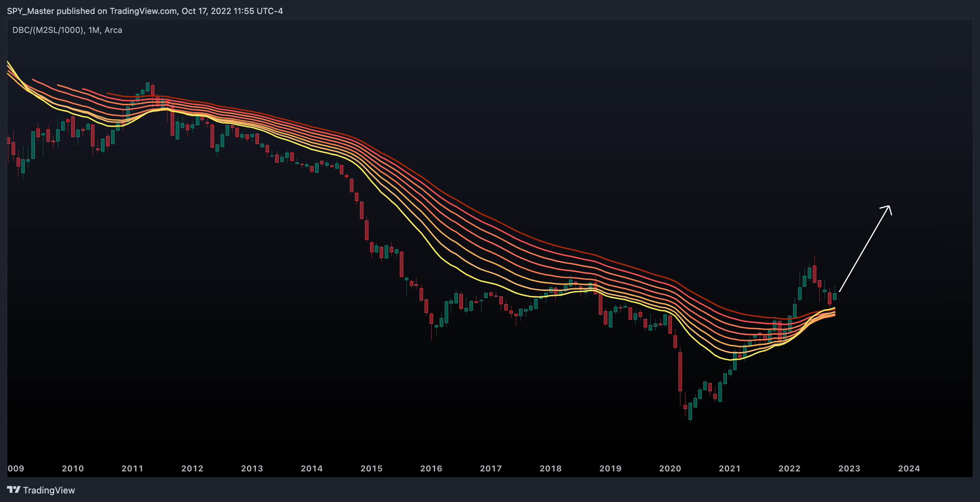Click the 2011 year label on time axis
The image size is (980, 502).
132,468
